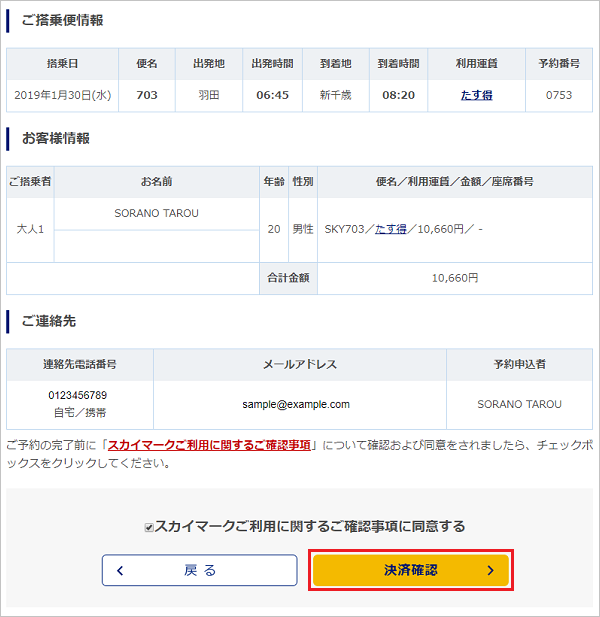Click departure time 06:45
The width and height of the screenshot is (600, 617).
click(273, 96)
